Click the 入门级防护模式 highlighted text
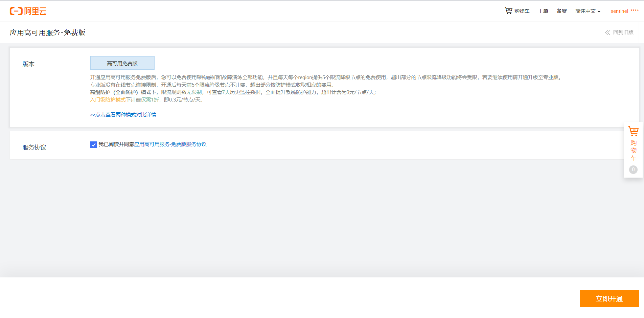This screenshot has height=318, width=644. [x=108, y=100]
